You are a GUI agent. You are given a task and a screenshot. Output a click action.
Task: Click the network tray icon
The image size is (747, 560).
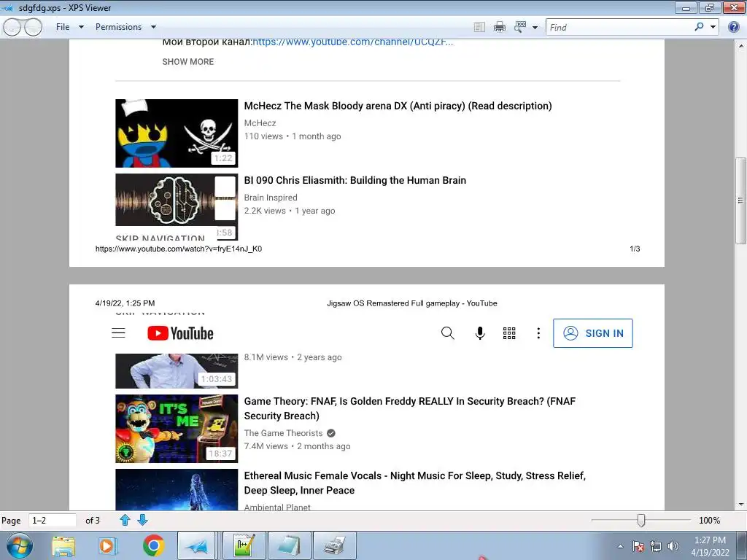(x=656, y=546)
